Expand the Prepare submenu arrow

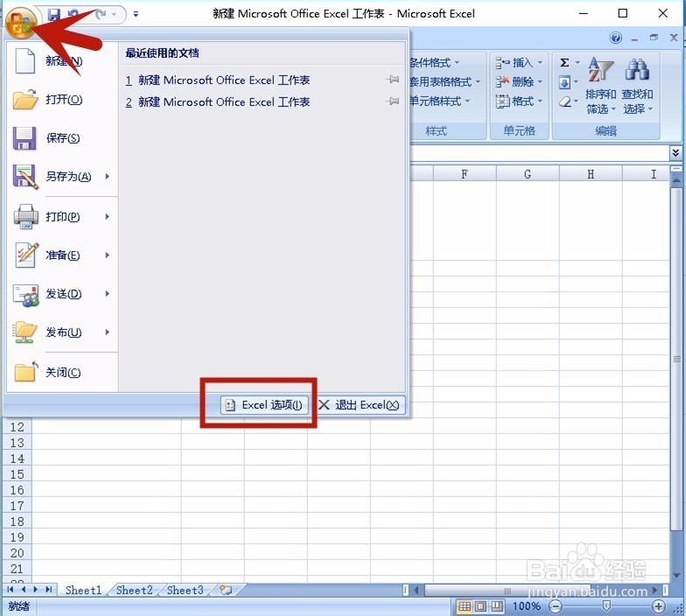108,255
